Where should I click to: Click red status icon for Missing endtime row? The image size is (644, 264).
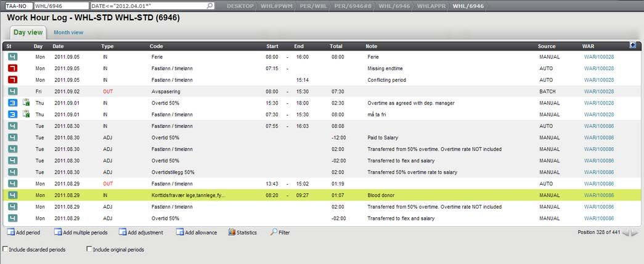[x=12, y=68]
